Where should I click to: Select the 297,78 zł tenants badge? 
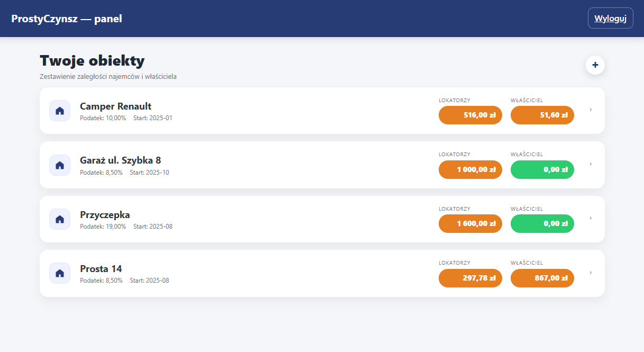[470, 278]
